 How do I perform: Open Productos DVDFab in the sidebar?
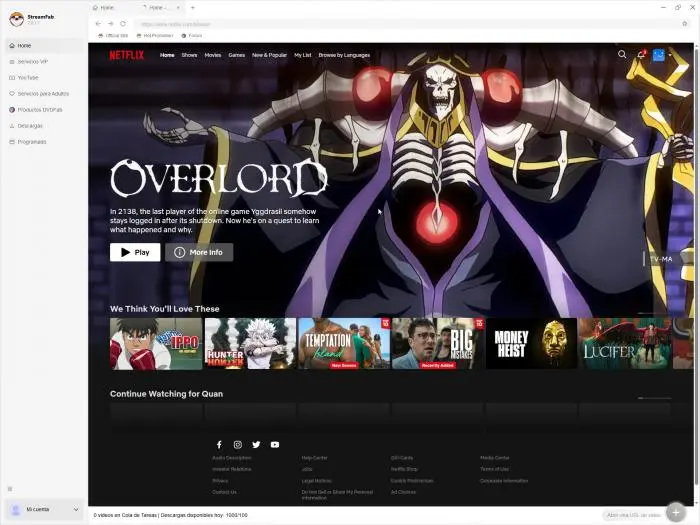(x=45, y=110)
